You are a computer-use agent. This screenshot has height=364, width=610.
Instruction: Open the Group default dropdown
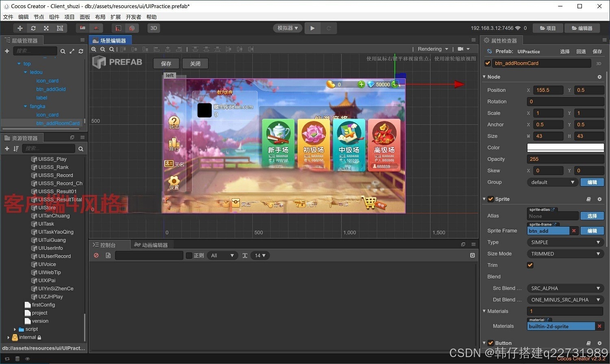click(552, 182)
